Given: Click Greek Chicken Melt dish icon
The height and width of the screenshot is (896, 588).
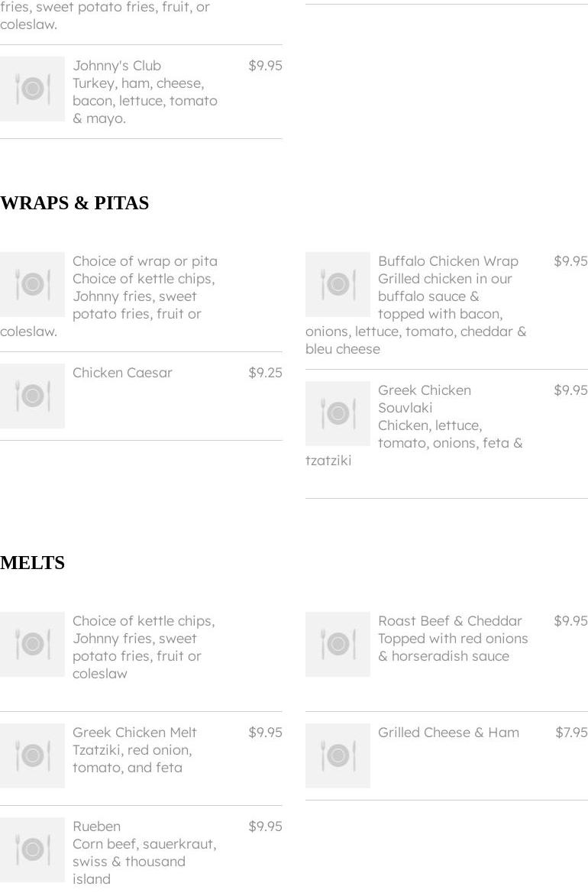Looking at the screenshot, I should [x=32, y=755].
